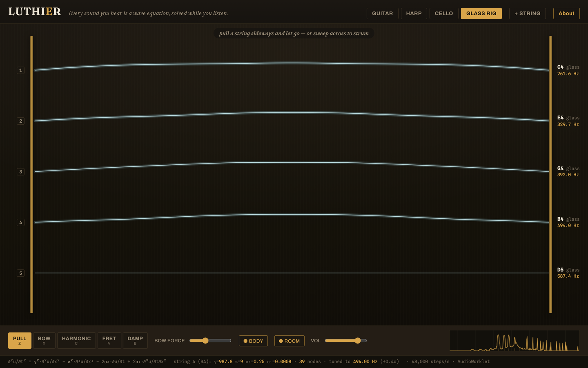Click the σ₁=0.0008 damping value
Screen dimensions: 588x368
pyautogui.click(x=279, y=361)
